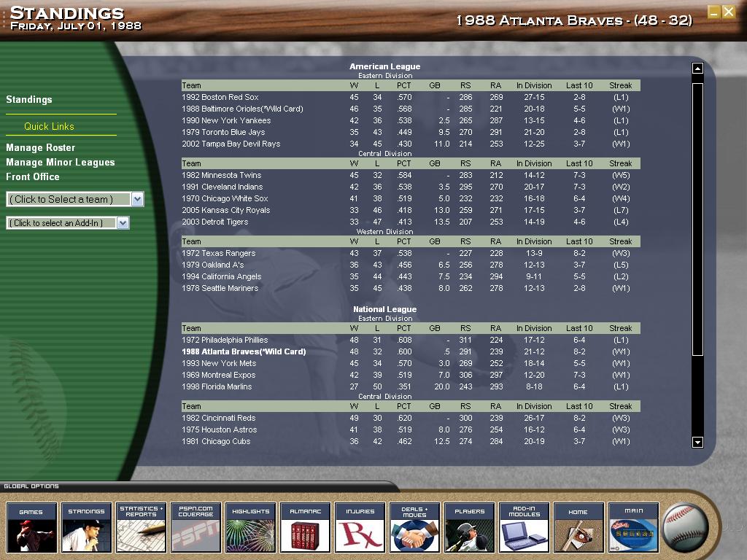Open Statistics + Reports icon
This screenshot has width=747, height=560.
click(141, 527)
